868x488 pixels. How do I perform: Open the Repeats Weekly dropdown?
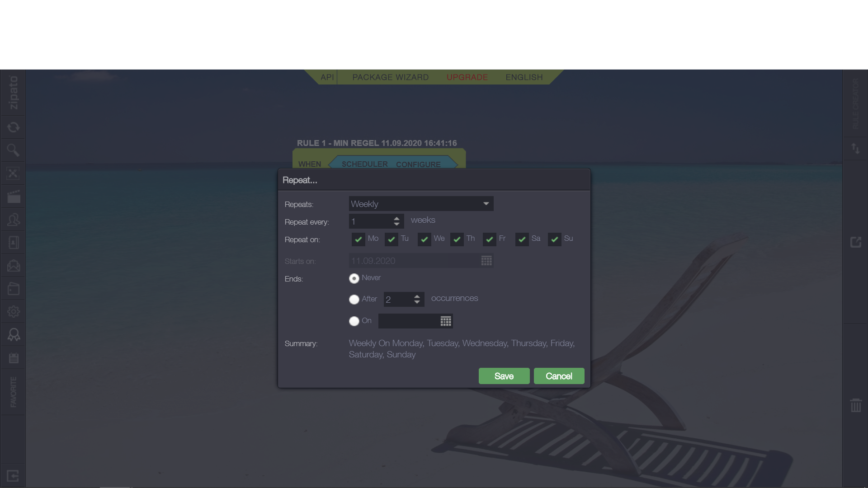pos(421,204)
